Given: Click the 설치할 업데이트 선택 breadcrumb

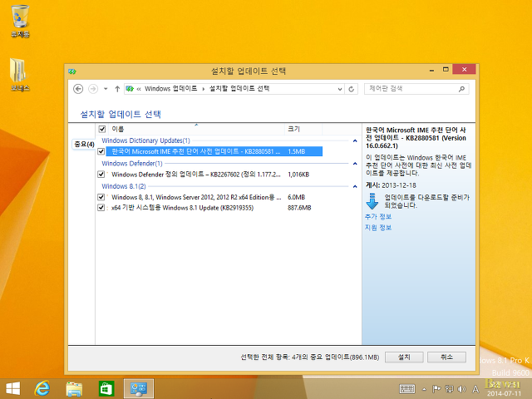Looking at the screenshot, I should 239,89.
